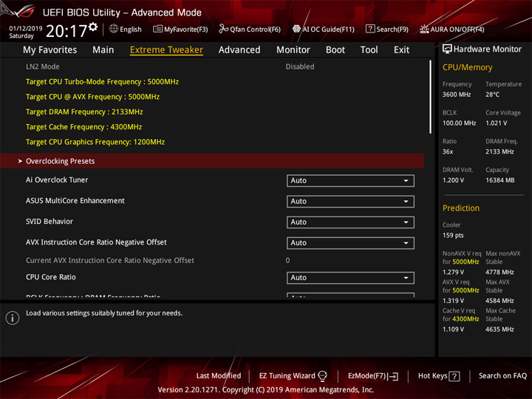532x399 pixels.
Task: Open the Advanced tab
Action: click(x=239, y=50)
